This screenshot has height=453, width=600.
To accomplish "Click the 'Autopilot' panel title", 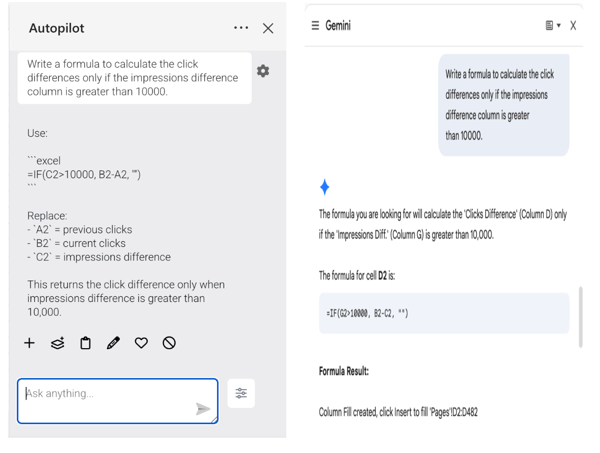I will (57, 28).
